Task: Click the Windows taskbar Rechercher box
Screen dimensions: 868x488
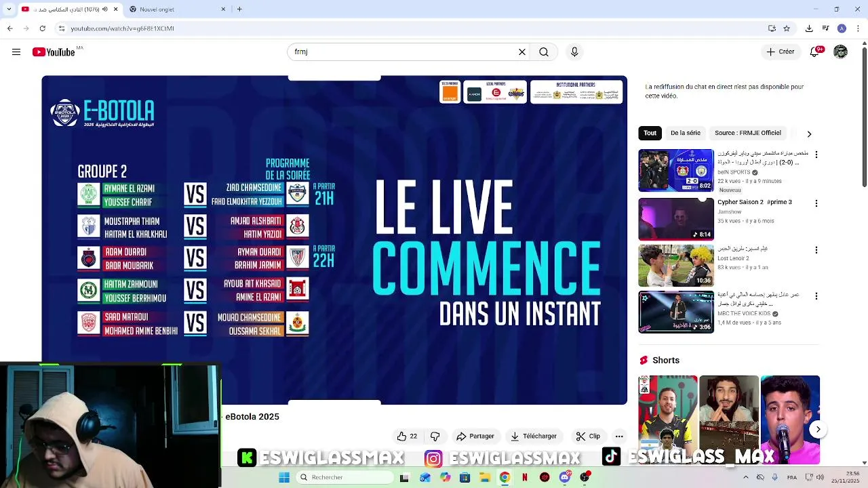Action: point(344,478)
